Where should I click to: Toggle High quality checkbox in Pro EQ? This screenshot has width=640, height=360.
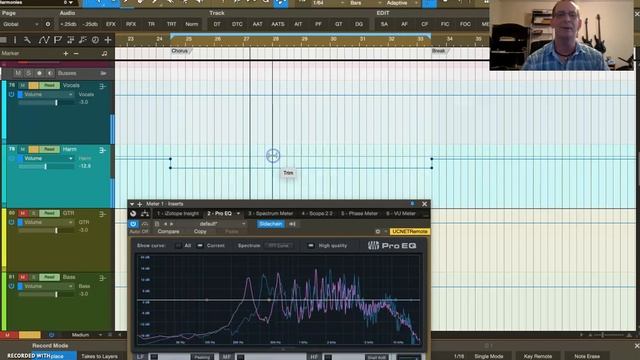coord(311,246)
